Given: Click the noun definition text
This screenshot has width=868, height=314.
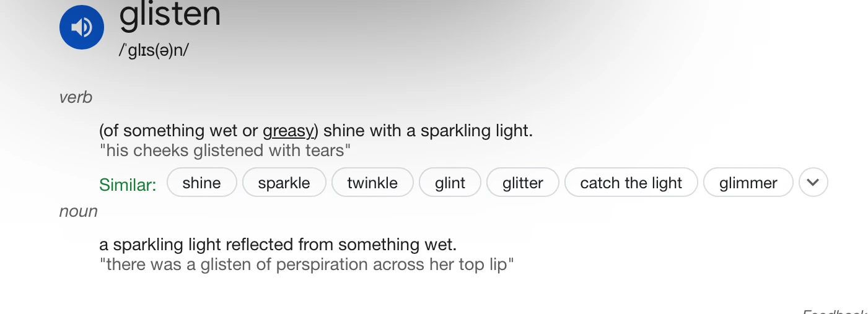Looking at the screenshot, I should tap(278, 245).
